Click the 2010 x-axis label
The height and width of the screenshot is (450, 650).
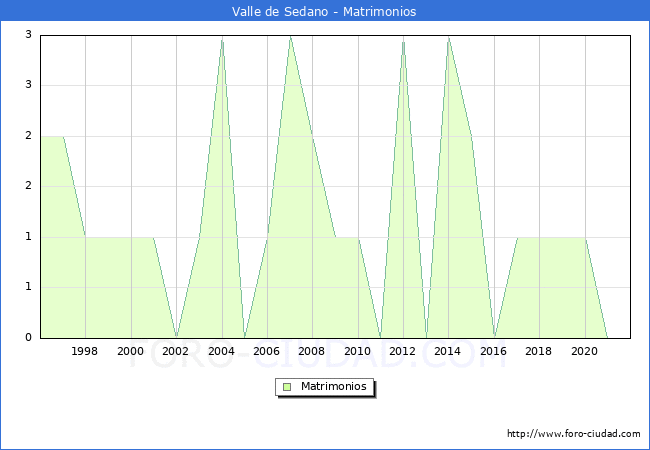click(x=357, y=351)
